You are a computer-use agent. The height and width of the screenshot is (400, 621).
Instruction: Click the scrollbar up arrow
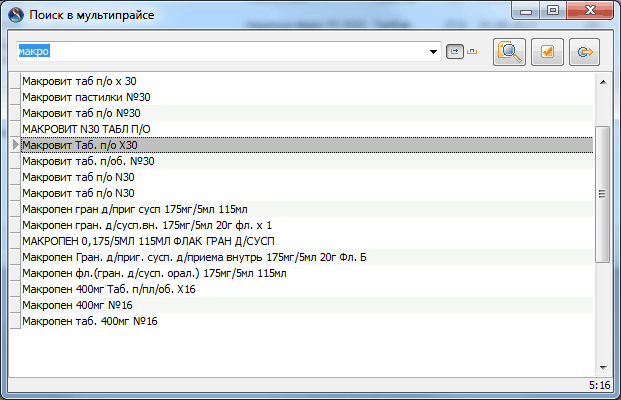click(603, 82)
